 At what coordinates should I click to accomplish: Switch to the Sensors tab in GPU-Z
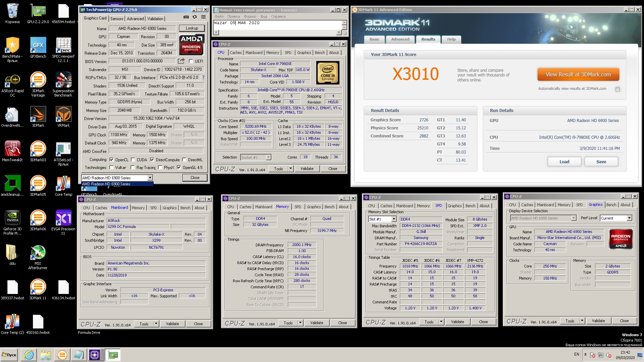coord(117,19)
